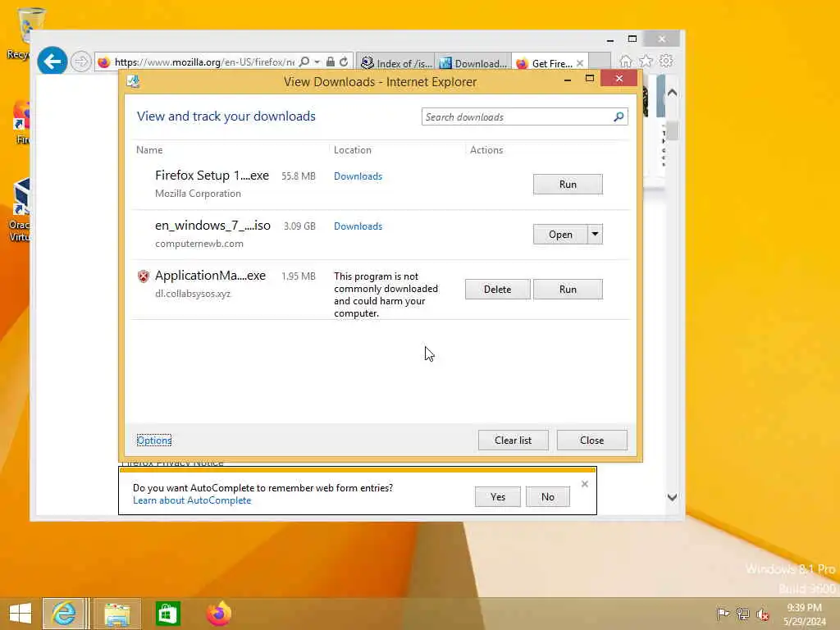Viewport: 840px width, 630px height.
Task: Close the Get Firefox tab
Action: [580, 63]
